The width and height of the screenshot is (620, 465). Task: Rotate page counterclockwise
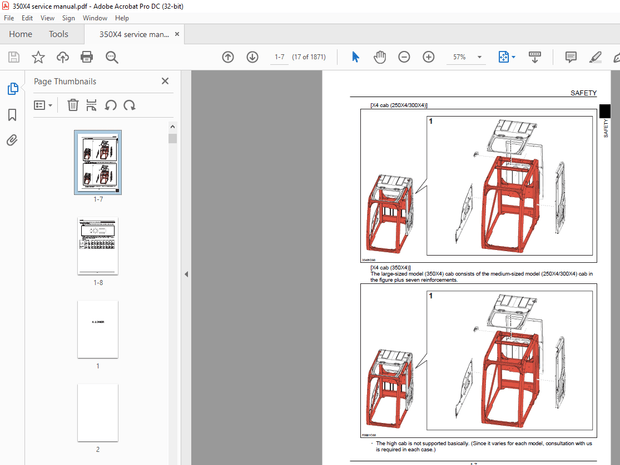110,105
